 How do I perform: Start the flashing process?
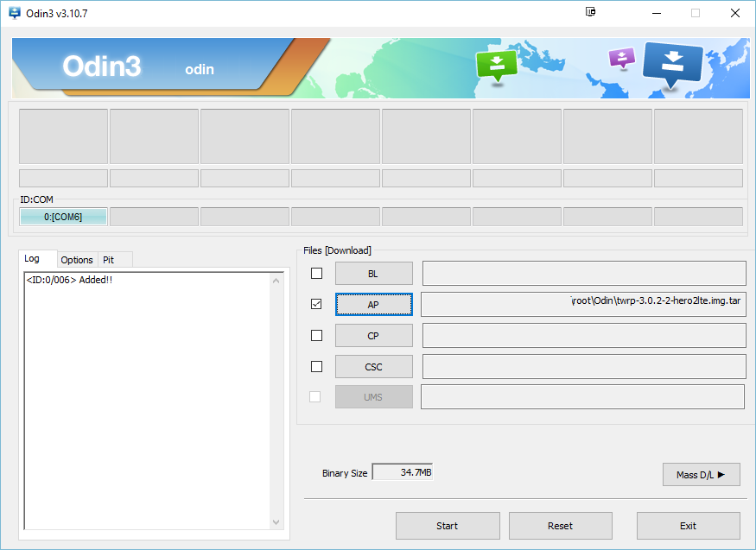pyautogui.click(x=448, y=526)
